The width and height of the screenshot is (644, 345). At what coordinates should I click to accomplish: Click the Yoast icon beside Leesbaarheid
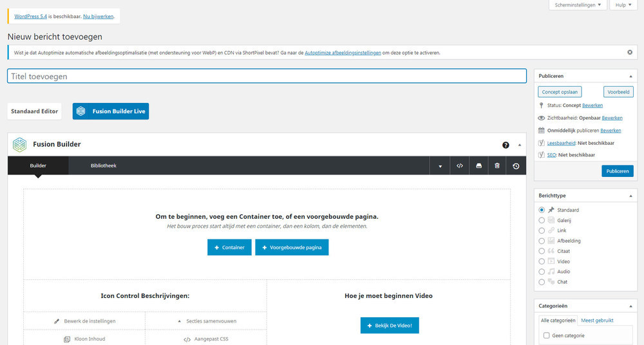pos(542,143)
